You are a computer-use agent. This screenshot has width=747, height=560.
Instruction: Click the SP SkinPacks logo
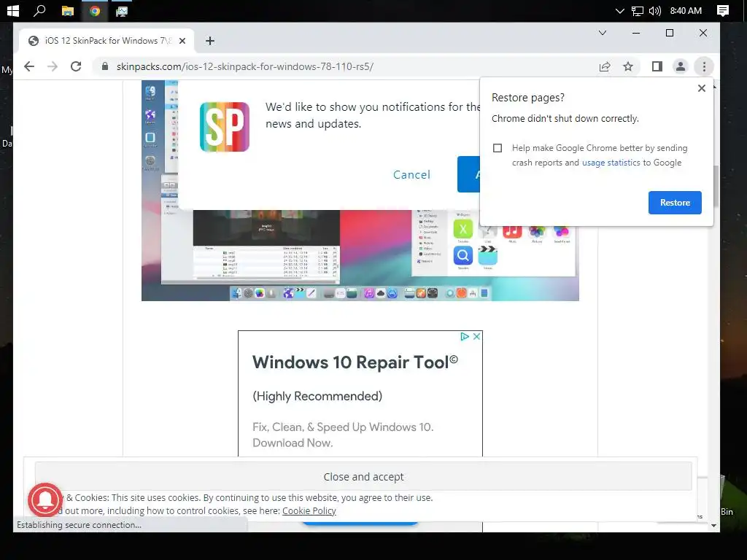coord(225,127)
